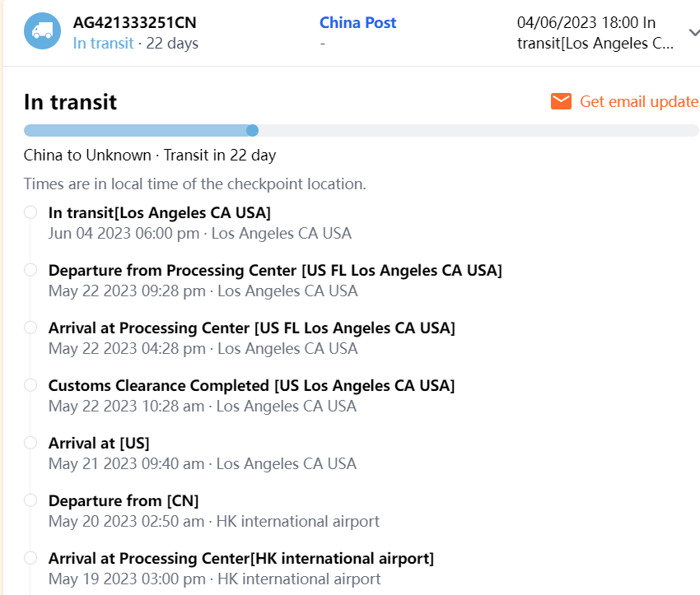Click the blue progress bar endpoint dot
This screenshot has width=700, height=595.
(x=253, y=130)
